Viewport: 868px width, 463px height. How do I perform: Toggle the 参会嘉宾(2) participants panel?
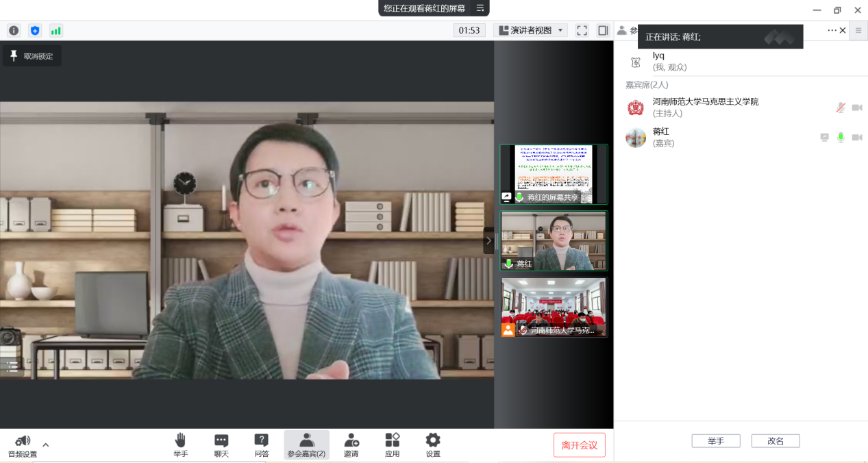[306, 445]
